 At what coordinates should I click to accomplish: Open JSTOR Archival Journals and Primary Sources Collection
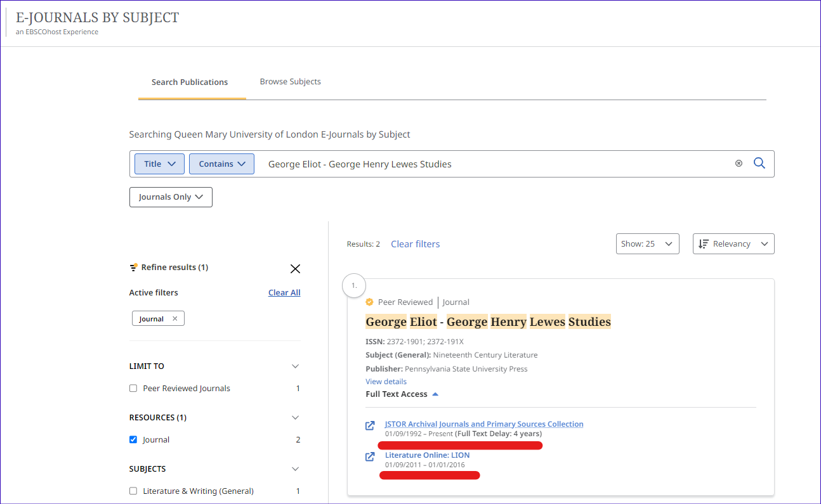point(484,424)
